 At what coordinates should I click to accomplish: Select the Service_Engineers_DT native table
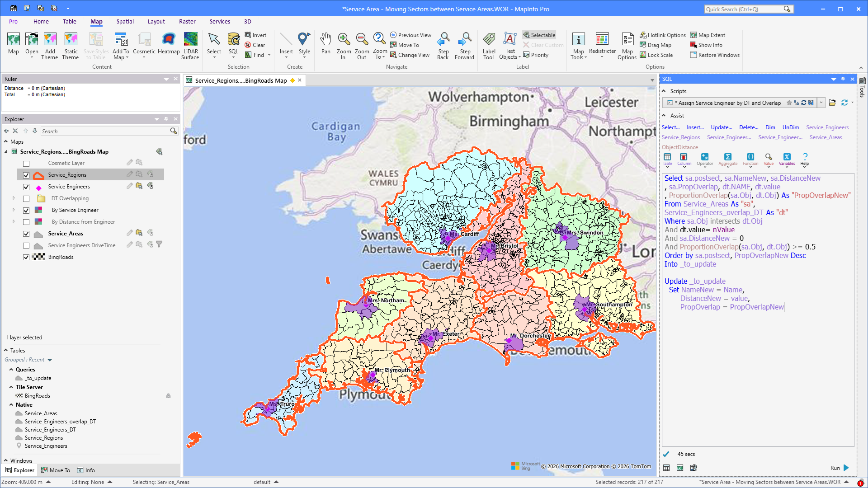pyautogui.click(x=50, y=430)
